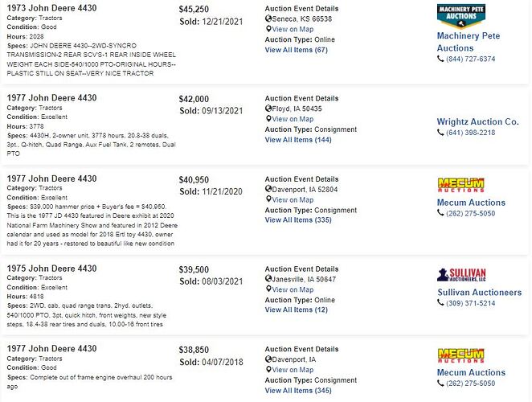The image size is (532, 402).
Task: Call Machinery Pete at (844) 727-6374
Action: 471,59
